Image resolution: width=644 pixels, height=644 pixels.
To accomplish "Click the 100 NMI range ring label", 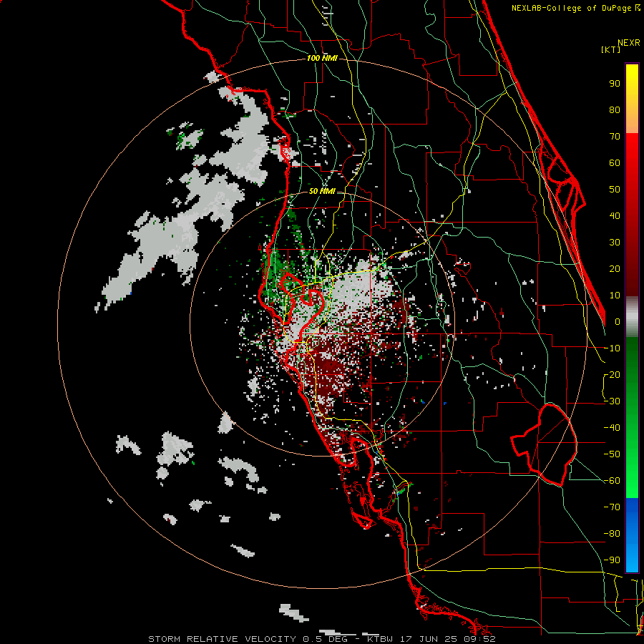I will (322, 59).
